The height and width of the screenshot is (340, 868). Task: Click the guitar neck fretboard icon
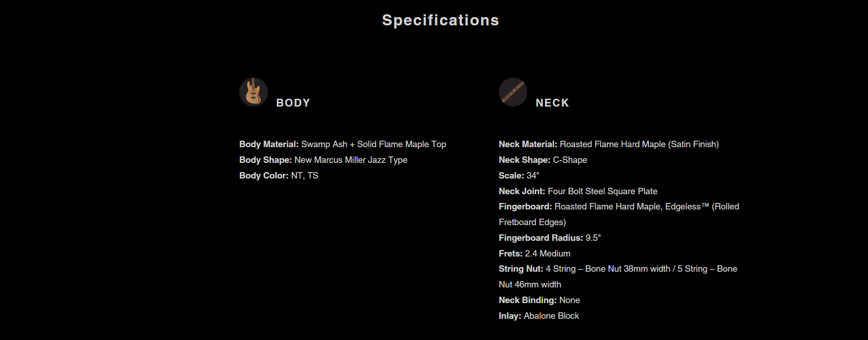(x=513, y=92)
